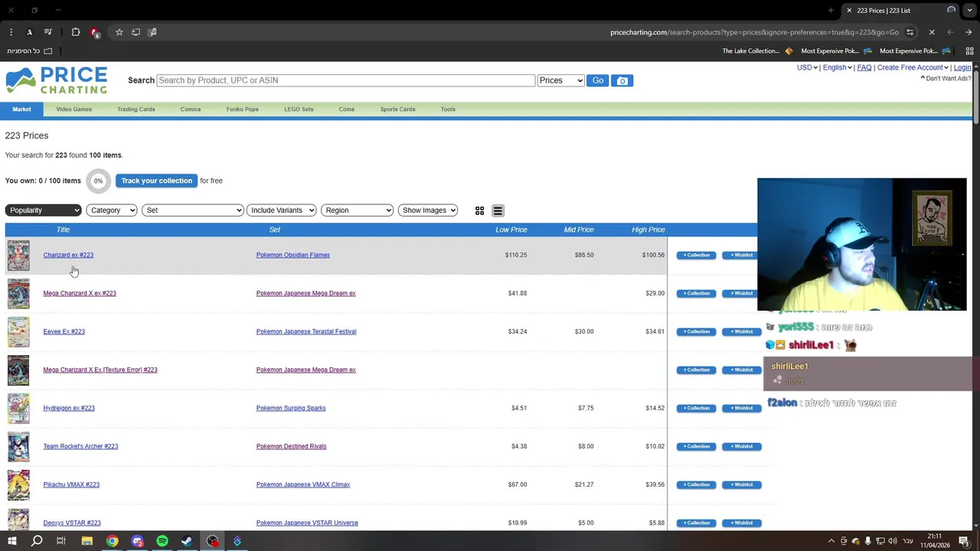
Task: Click the media playlist control icon in toolbar
Action: click(47, 32)
